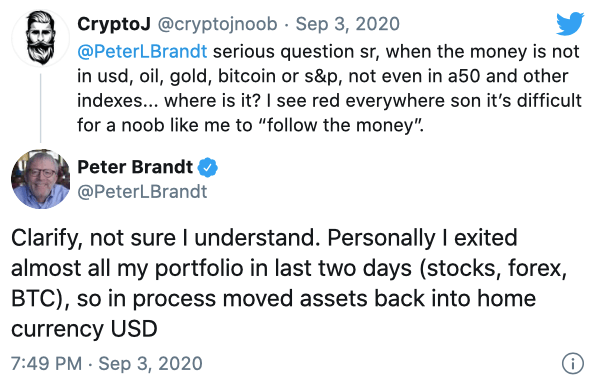The image size is (595, 388).
Task: Click the words 'currency USD'
Action: [x=84, y=329]
